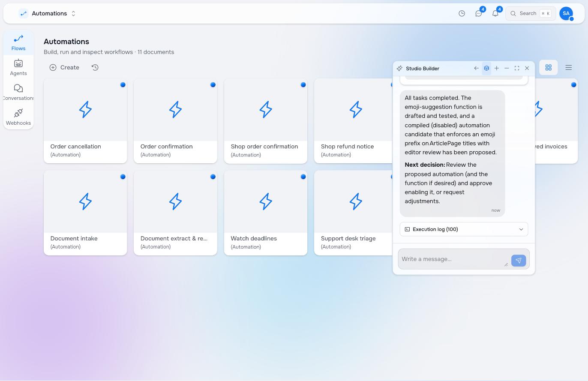588x381 pixels.
Task: Open the Document extract & re... card
Action: (175, 213)
